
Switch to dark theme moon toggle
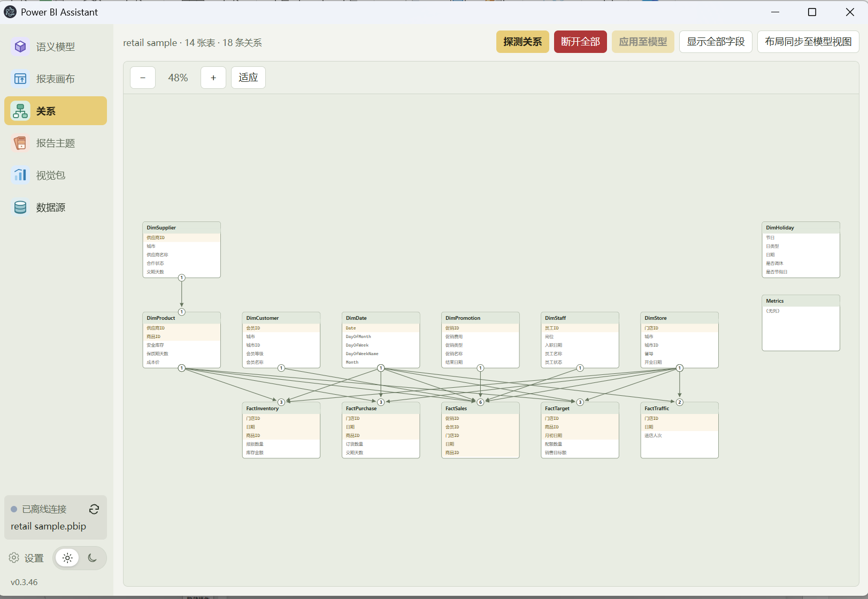click(x=92, y=558)
